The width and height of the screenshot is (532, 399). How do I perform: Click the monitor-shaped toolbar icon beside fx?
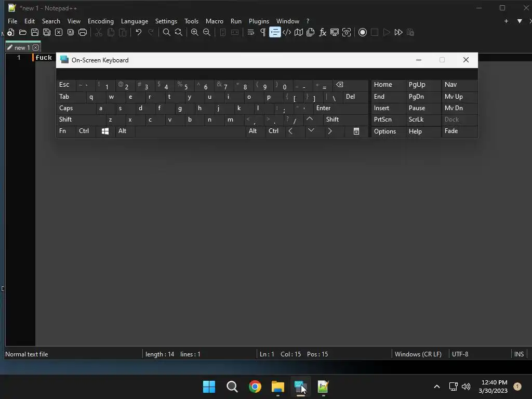tap(335, 32)
